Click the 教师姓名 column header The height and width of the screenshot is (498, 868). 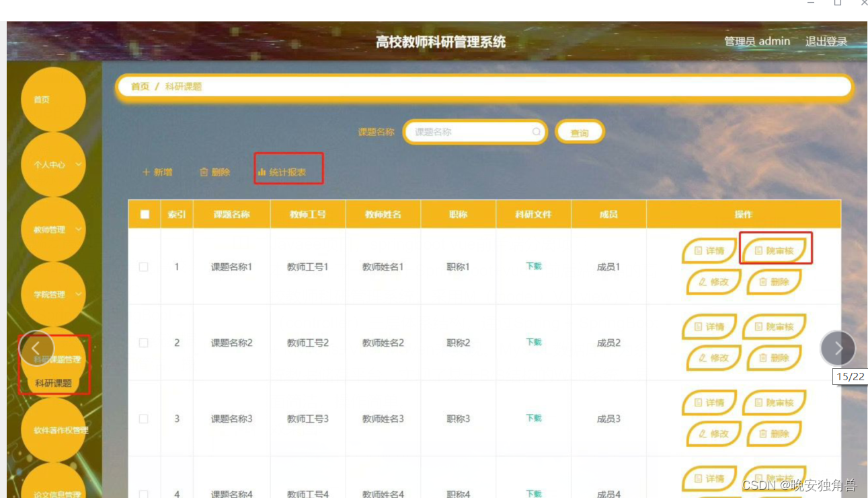383,215
